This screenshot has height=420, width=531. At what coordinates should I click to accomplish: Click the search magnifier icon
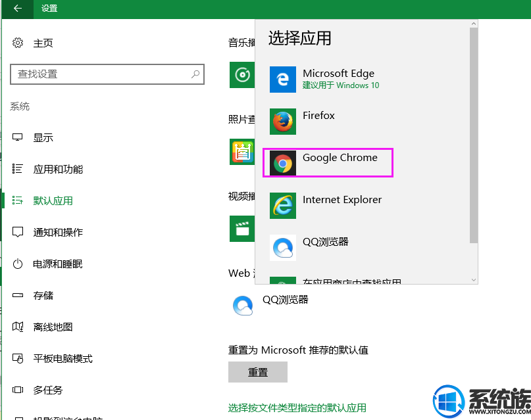tap(195, 74)
